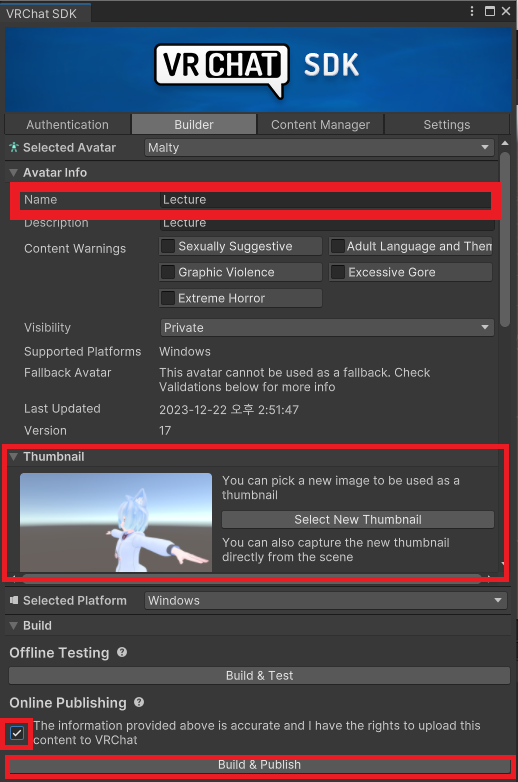Uncheck the upload rights agreement checkbox
This screenshot has width=518, height=782.
[17, 733]
